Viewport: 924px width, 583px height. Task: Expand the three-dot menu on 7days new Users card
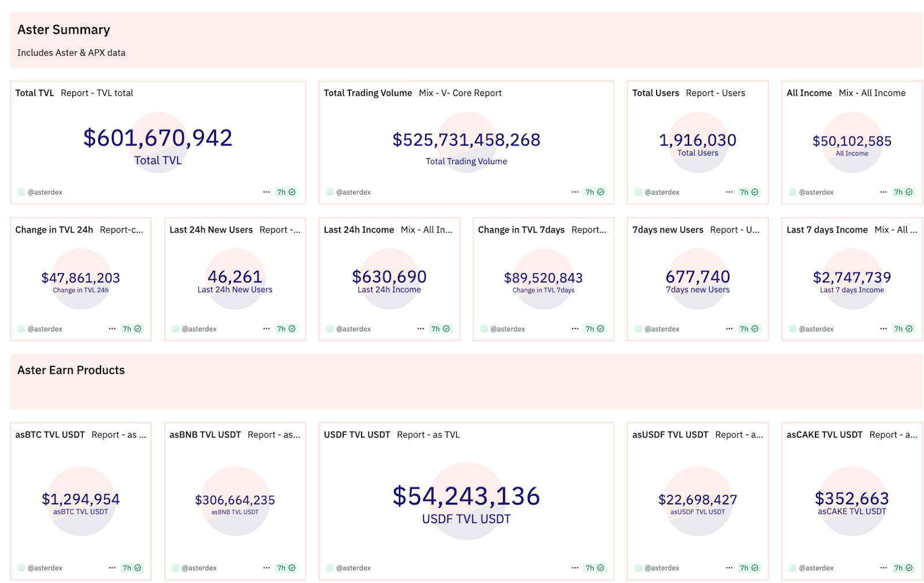[x=729, y=329]
